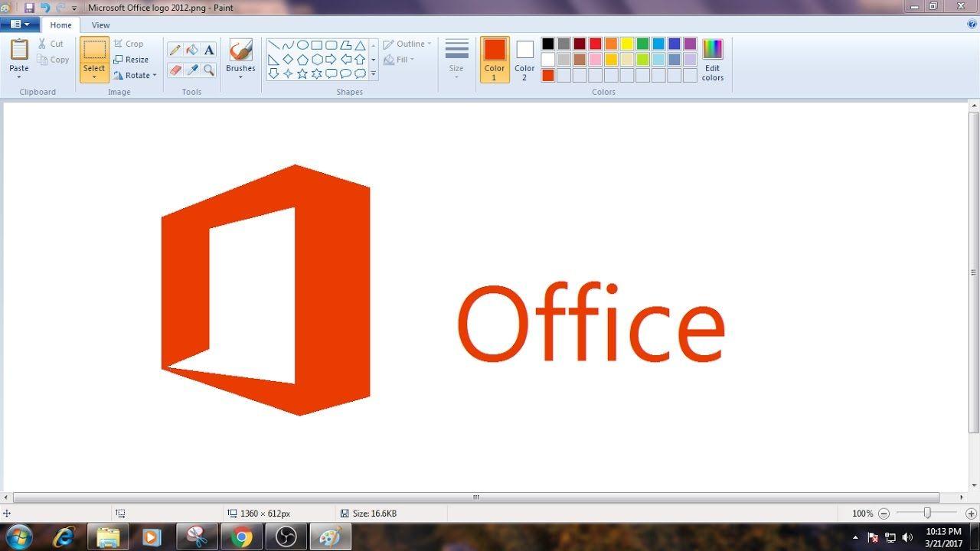Choose the Right arrow shape
The width and height of the screenshot is (980, 551).
[331, 60]
